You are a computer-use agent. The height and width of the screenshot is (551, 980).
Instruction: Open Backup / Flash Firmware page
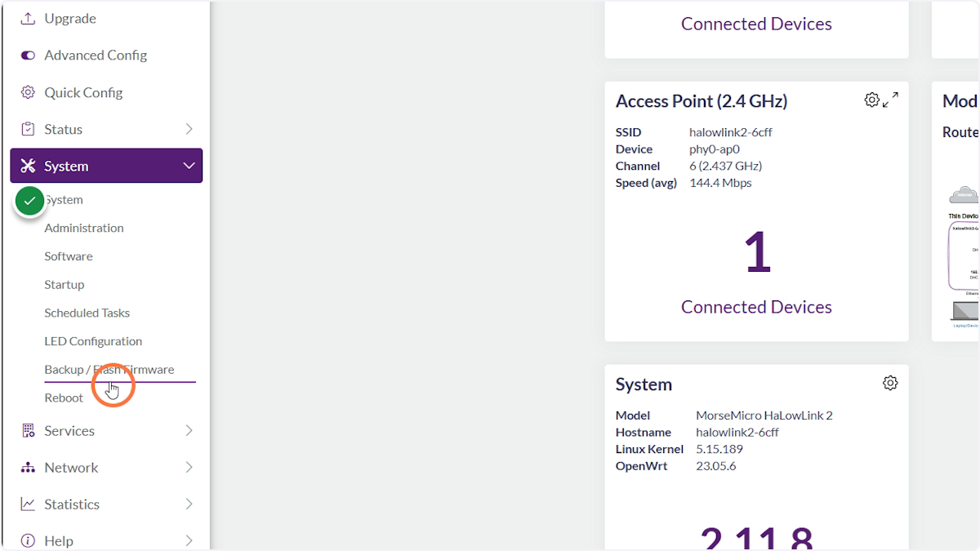click(109, 370)
